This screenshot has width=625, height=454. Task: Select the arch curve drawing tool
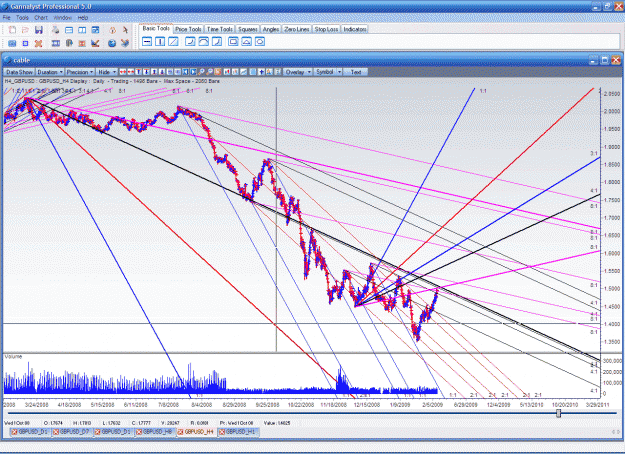[203, 41]
